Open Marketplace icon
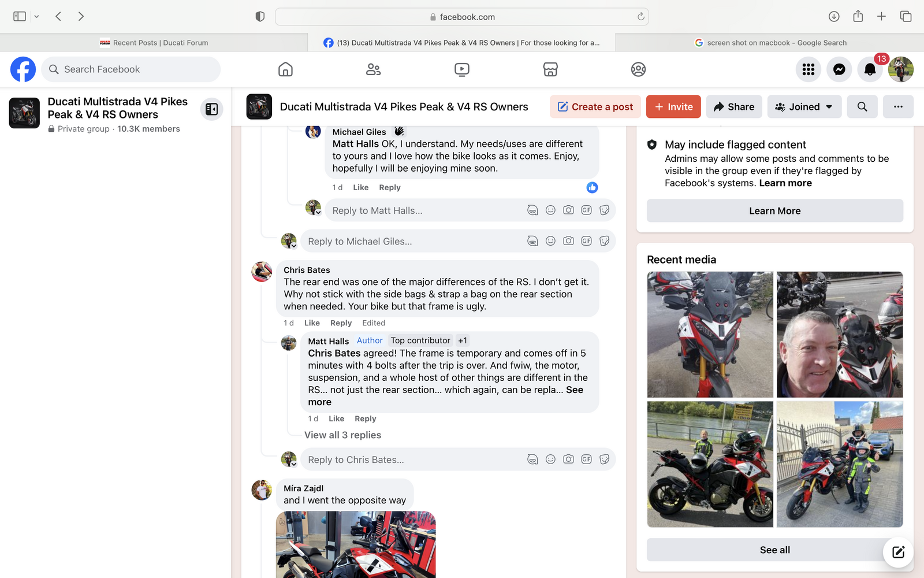 pos(550,69)
